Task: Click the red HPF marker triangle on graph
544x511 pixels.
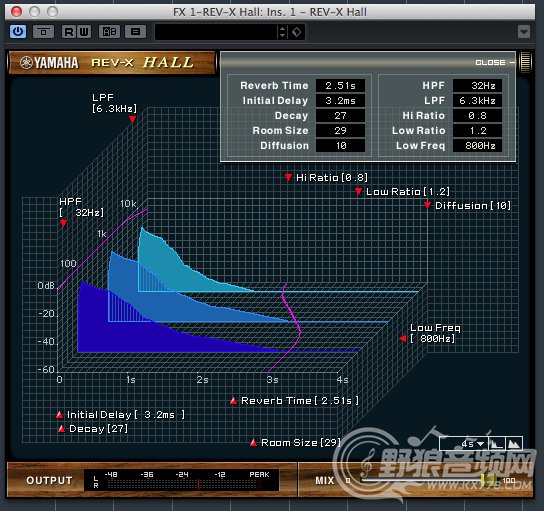Action: [63, 224]
